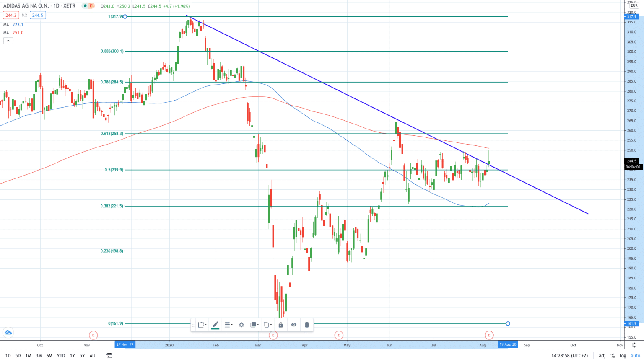Toggle adj dividend adjustment

(x=602, y=356)
